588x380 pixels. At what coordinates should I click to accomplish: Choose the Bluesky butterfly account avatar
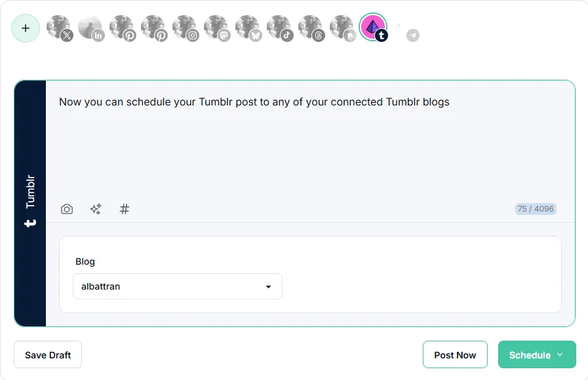[x=248, y=28]
